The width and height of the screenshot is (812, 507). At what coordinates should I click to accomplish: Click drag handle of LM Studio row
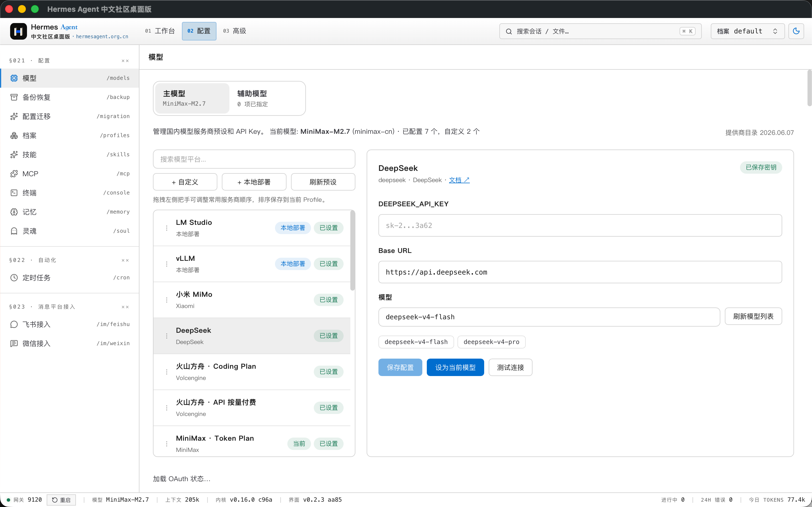coord(167,228)
